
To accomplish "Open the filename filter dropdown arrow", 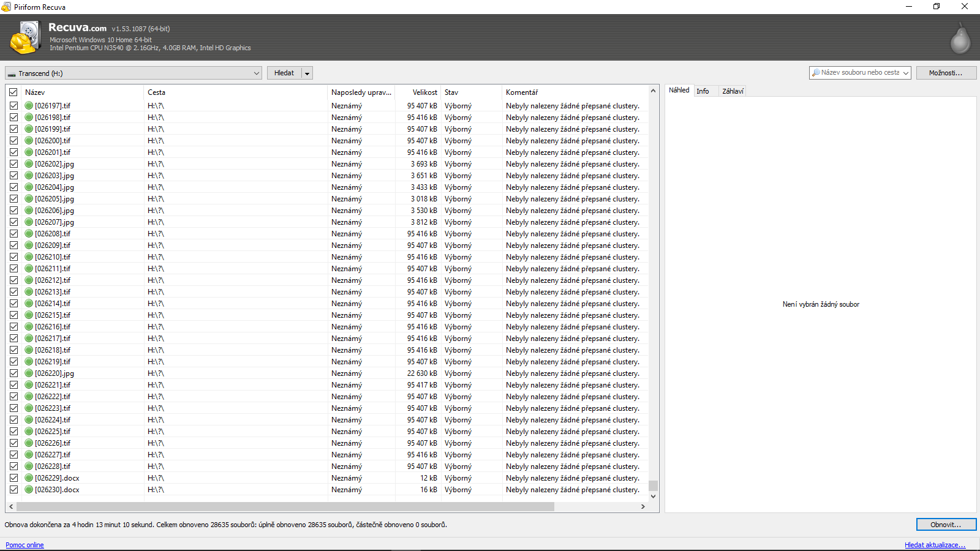I will tap(905, 73).
